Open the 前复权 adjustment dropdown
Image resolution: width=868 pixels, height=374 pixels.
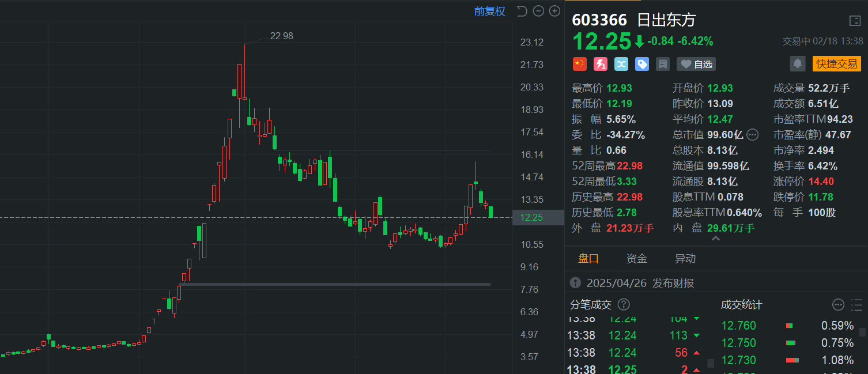[489, 11]
